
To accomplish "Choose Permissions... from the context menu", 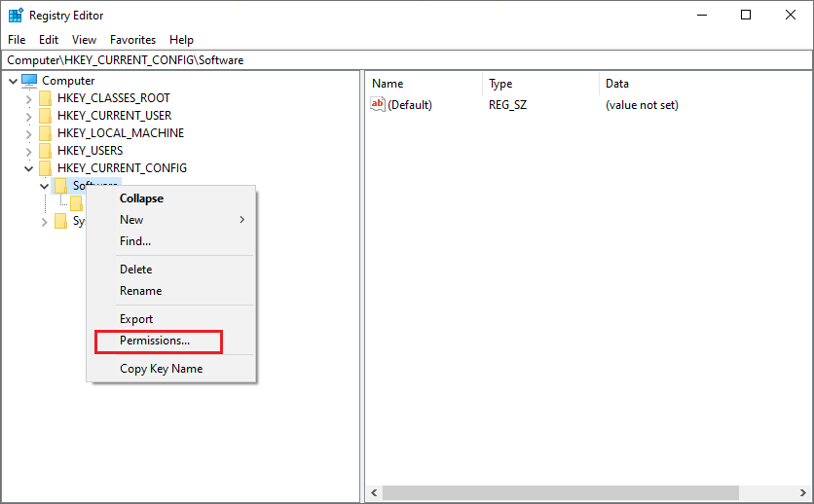I will point(155,341).
